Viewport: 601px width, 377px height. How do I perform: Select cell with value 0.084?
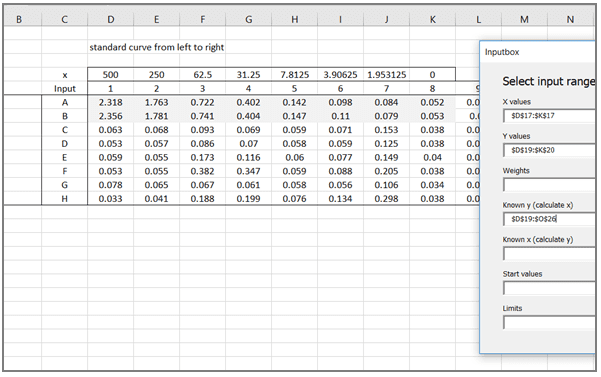[386, 102]
